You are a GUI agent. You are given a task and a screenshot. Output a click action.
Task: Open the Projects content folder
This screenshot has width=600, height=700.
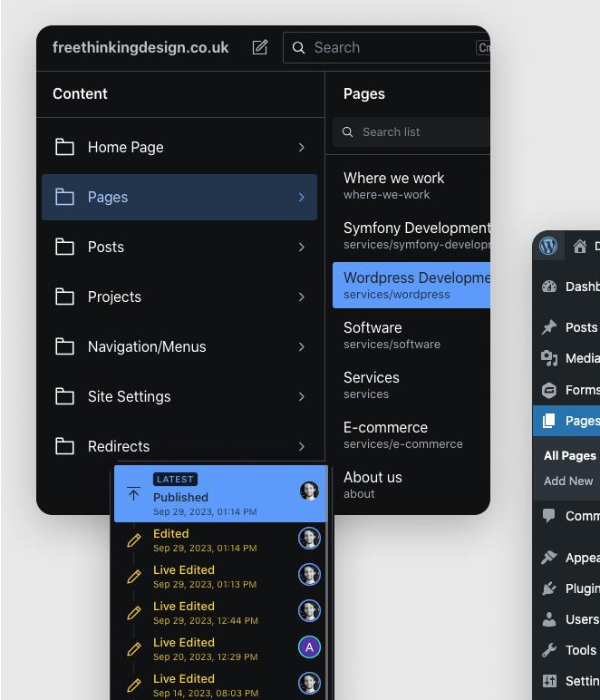point(179,297)
